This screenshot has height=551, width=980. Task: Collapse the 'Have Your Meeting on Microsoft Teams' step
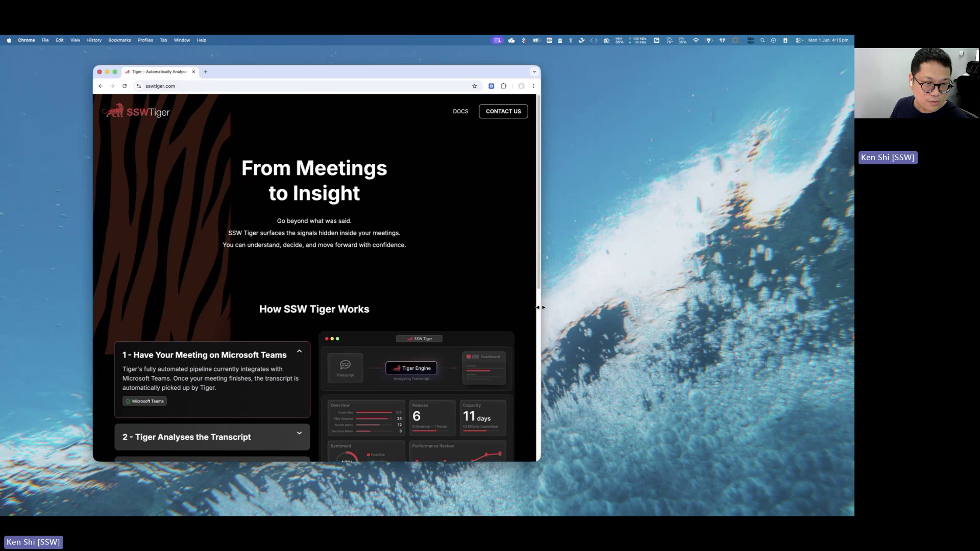click(299, 352)
